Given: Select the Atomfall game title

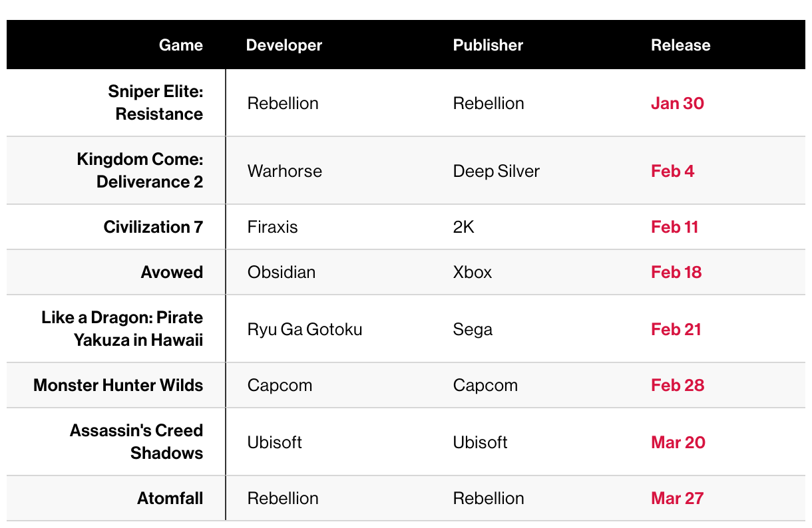Looking at the screenshot, I should pos(170,498).
